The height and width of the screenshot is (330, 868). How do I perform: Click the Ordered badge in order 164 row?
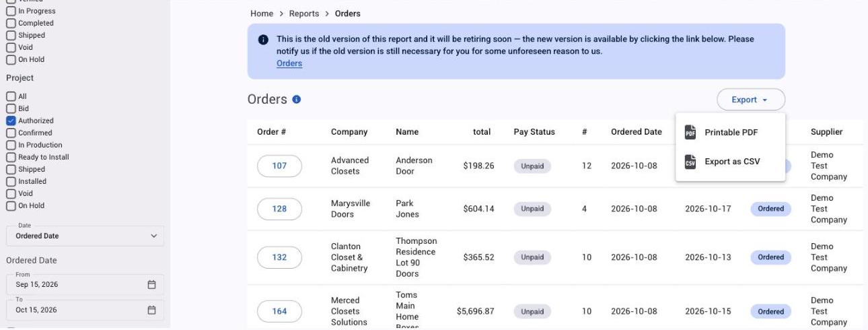771,311
